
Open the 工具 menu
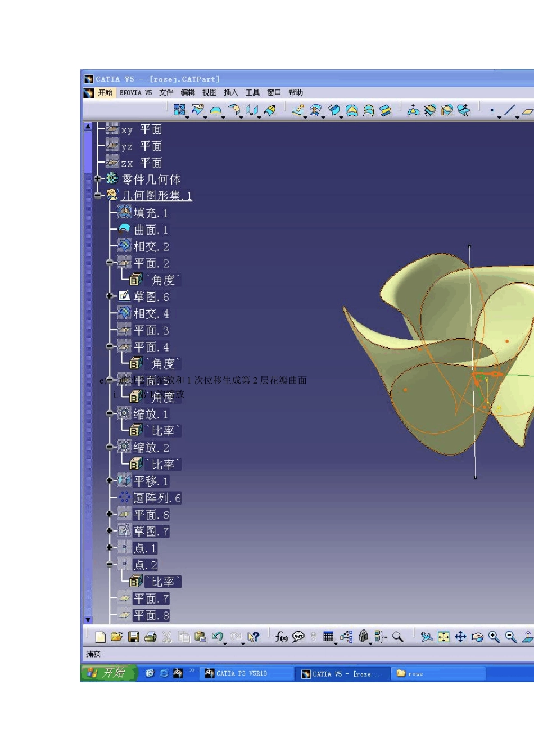pyautogui.click(x=252, y=93)
